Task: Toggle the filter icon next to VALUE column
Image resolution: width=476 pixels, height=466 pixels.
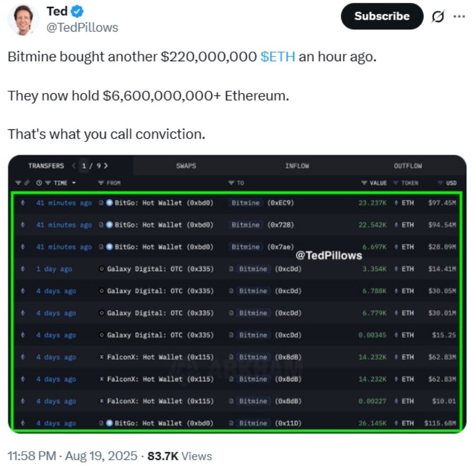Action: [x=364, y=183]
